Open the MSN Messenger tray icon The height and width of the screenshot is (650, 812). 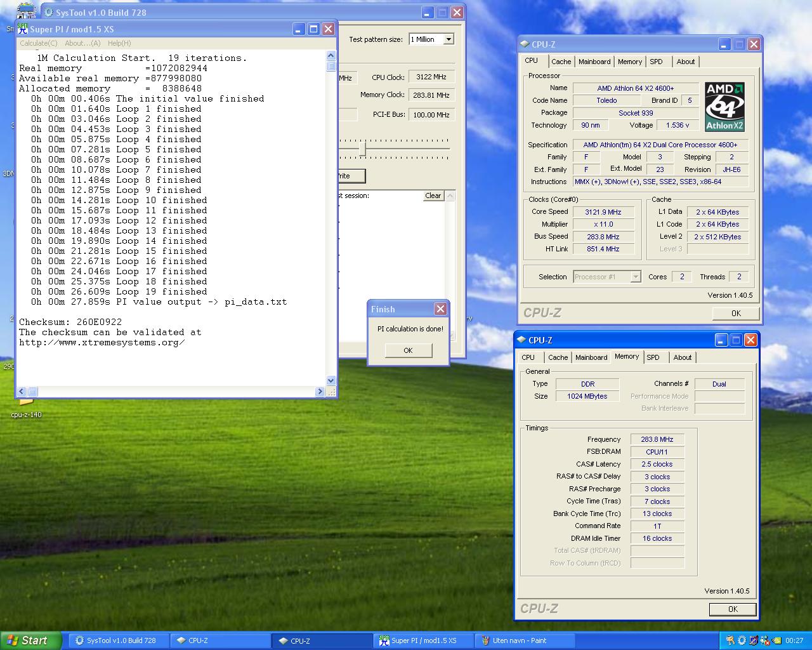point(765,640)
